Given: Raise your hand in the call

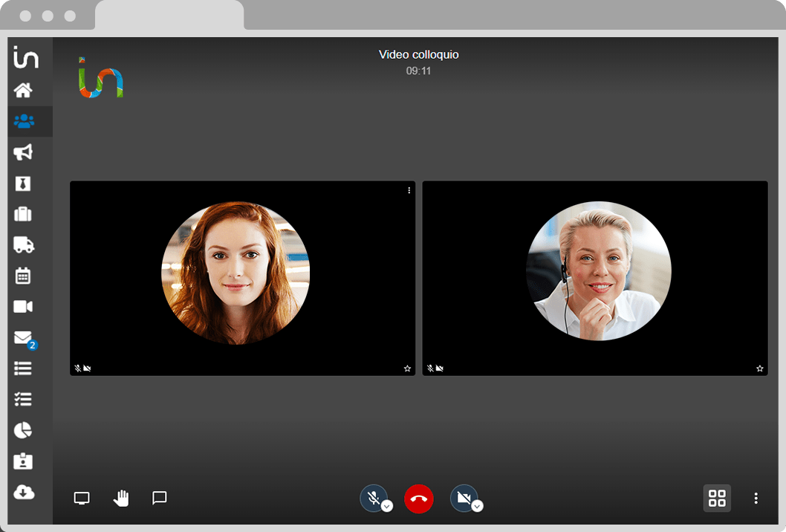Looking at the screenshot, I should pos(121,498).
